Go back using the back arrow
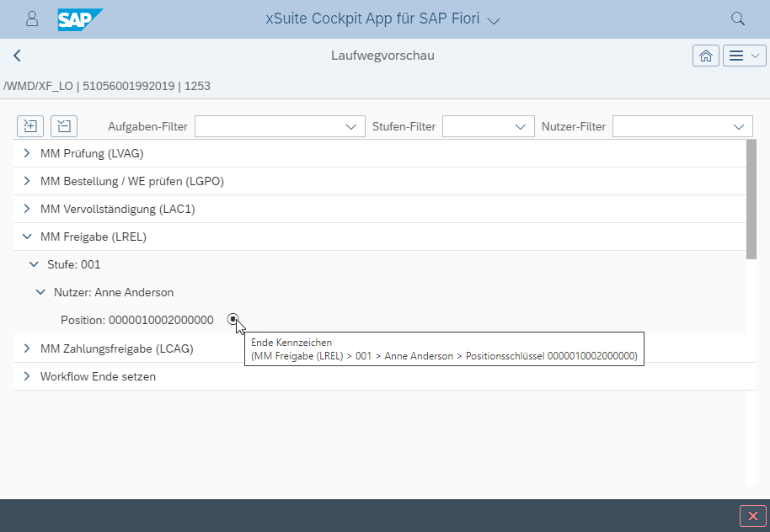The image size is (770, 532). [17, 56]
